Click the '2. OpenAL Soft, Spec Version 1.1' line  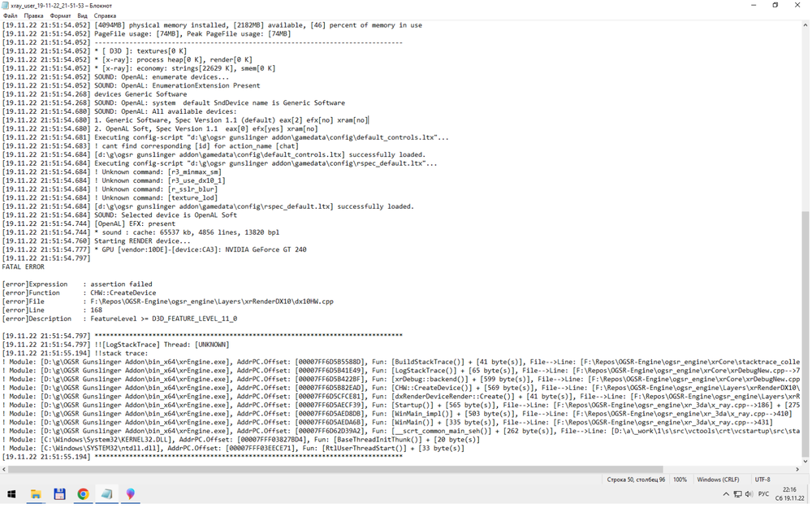click(x=160, y=128)
